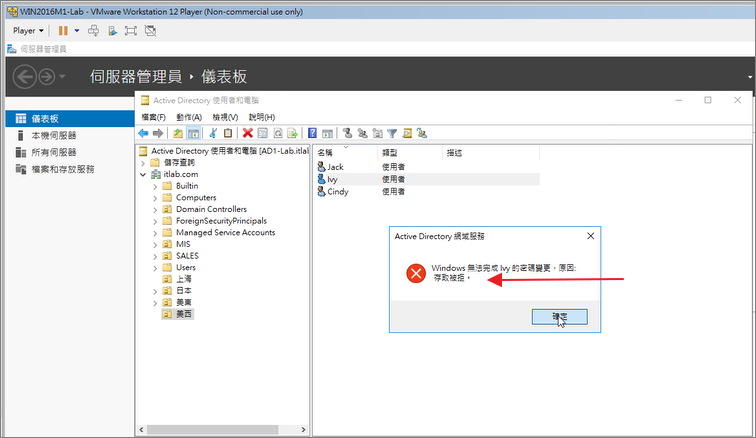756x438 pixels.
Task: Click the Refresh icon in AD toolbar
Action: [278, 133]
